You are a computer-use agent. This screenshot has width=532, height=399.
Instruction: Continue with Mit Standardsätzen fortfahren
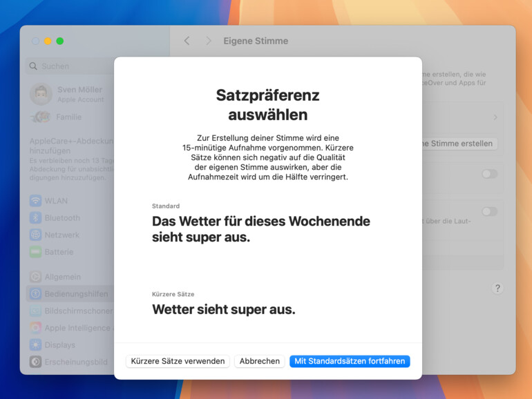(350, 361)
